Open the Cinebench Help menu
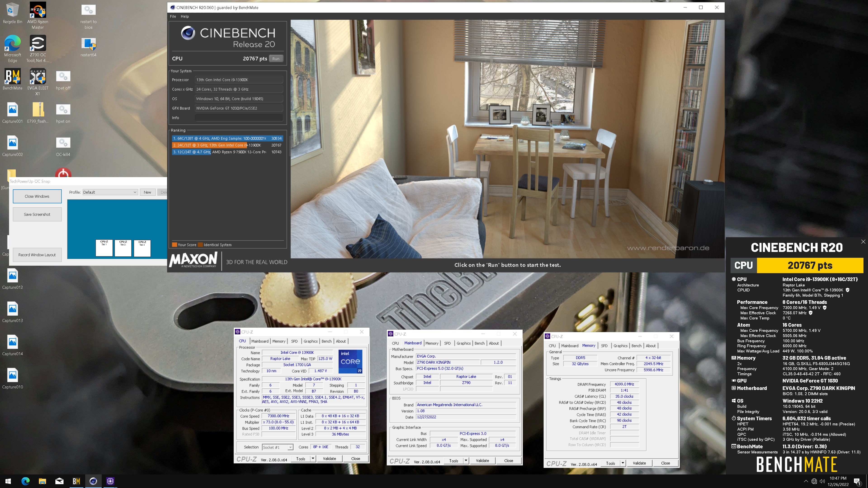Screen dimensions: 868x488 185,16
